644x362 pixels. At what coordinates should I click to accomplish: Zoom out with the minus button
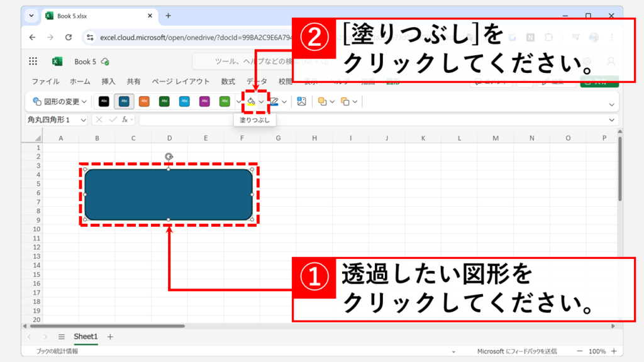tap(579, 351)
